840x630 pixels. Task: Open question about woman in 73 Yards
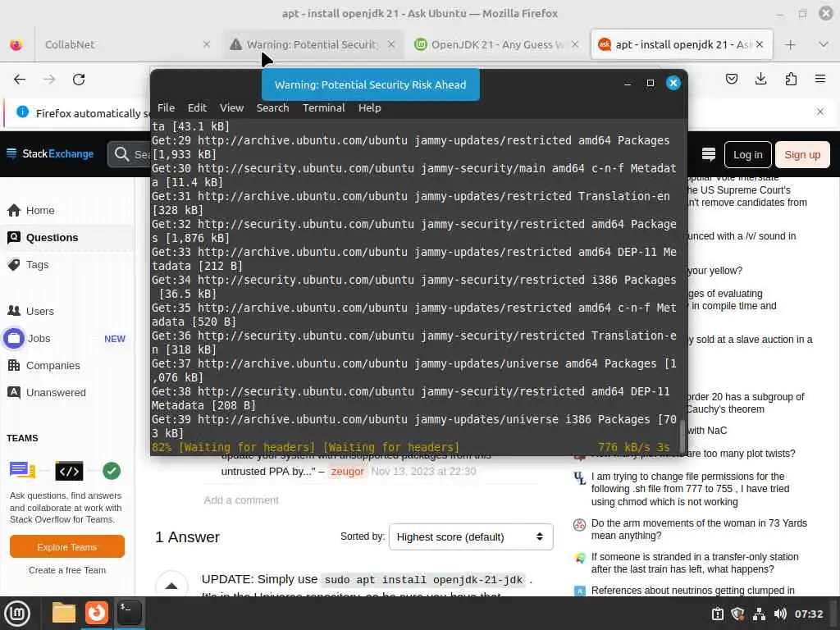click(699, 529)
